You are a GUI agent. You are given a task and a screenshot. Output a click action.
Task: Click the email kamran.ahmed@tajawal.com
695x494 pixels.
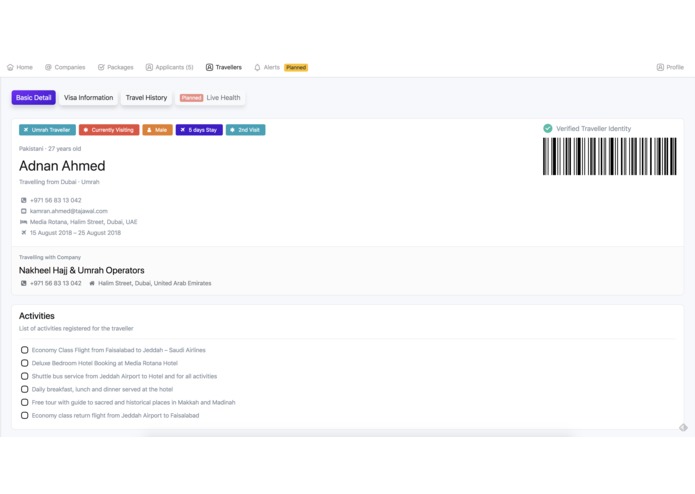point(69,211)
